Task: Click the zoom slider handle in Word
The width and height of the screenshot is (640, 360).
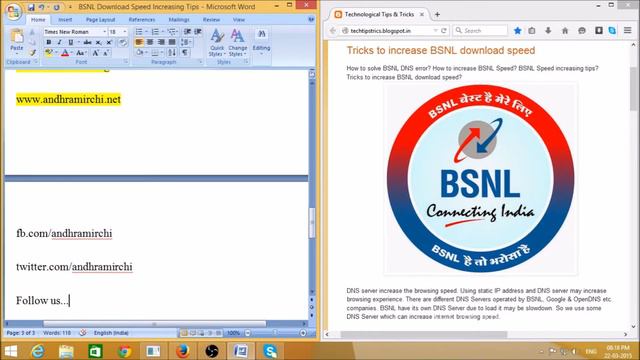Action: [275, 333]
